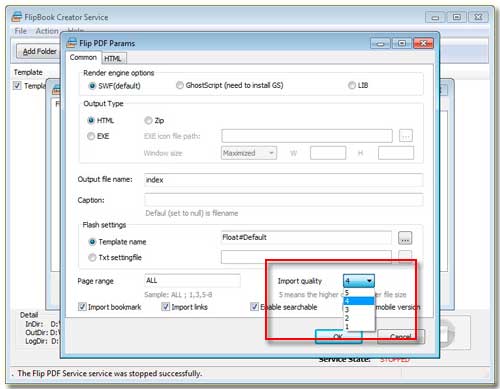This screenshot has height=389, width=500.
Task: Click the Flip PDF Params title icon
Action: coord(71,43)
